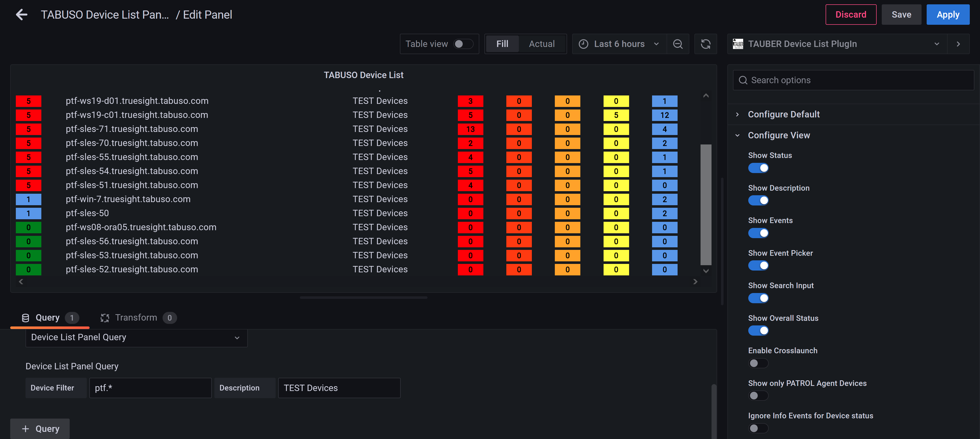Click the Transform tab icon
The height and width of the screenshot is (439, 980).
tap(105, 318)
